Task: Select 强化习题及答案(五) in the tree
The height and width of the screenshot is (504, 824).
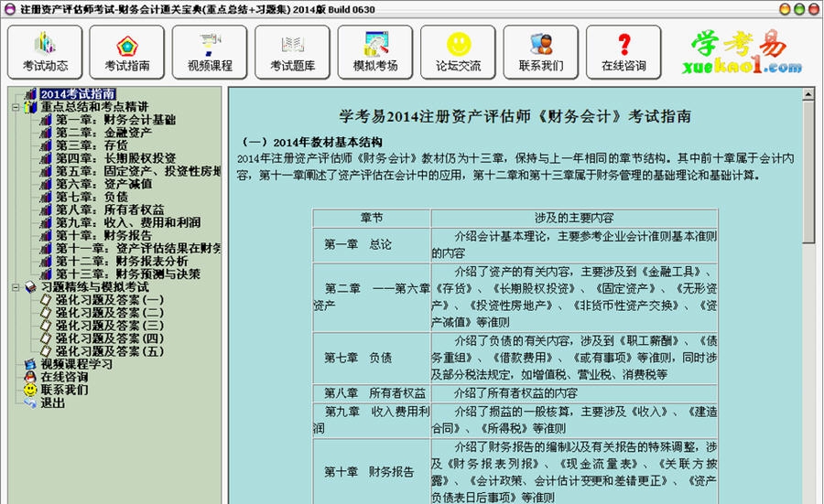Action: 109,350
